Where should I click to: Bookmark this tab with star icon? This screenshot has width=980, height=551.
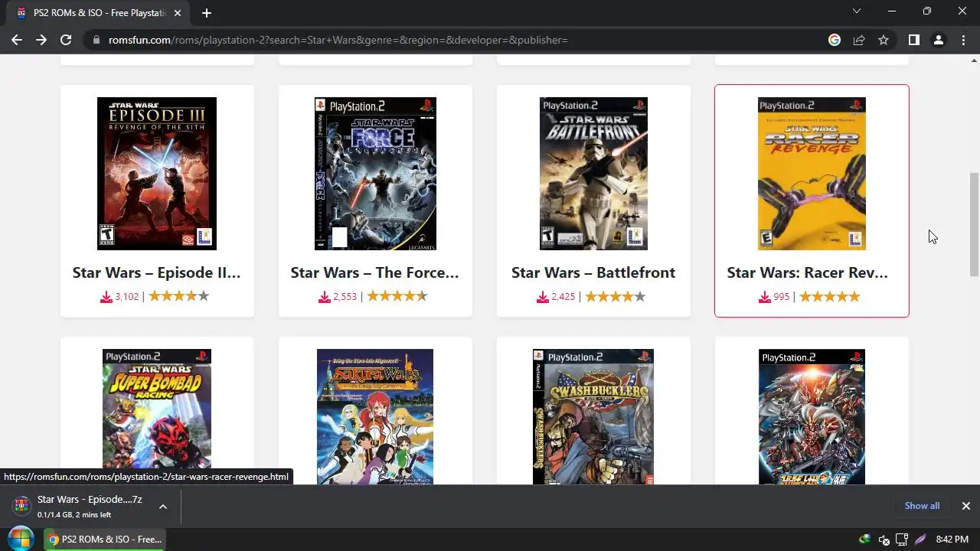point(884,40)
